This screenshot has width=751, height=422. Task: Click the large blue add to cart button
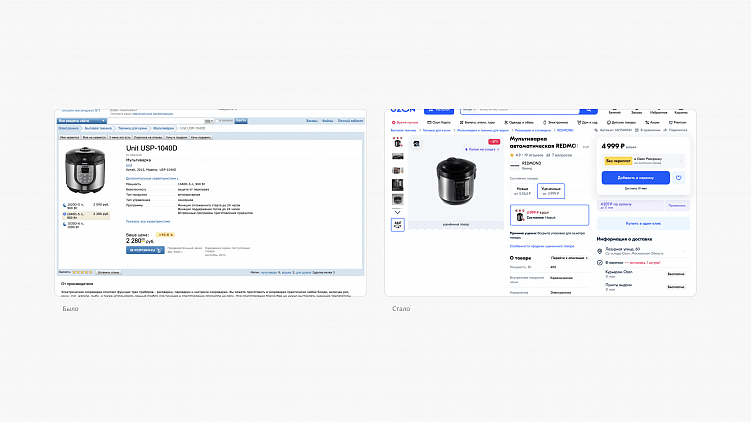click(636, 178)
